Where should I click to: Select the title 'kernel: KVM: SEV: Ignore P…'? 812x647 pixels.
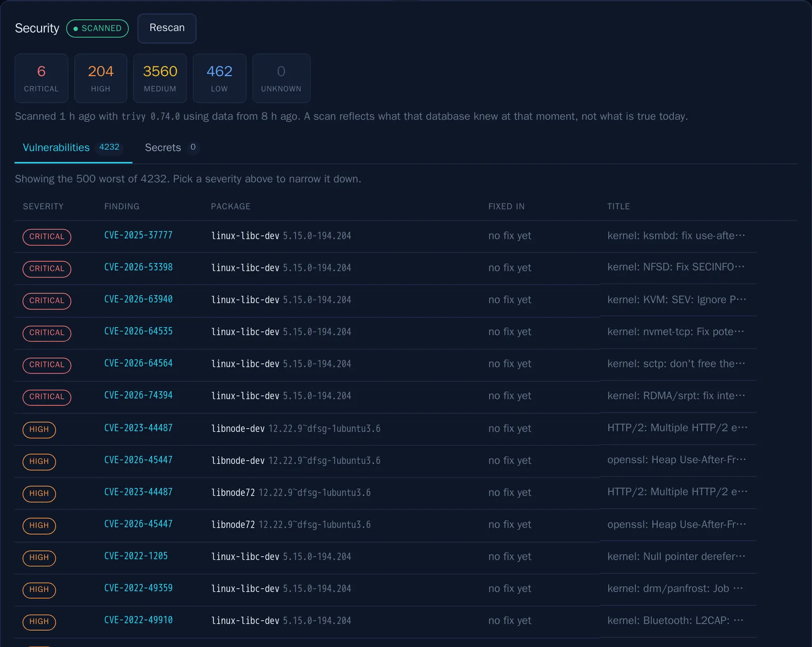click(x=676, y=299)
